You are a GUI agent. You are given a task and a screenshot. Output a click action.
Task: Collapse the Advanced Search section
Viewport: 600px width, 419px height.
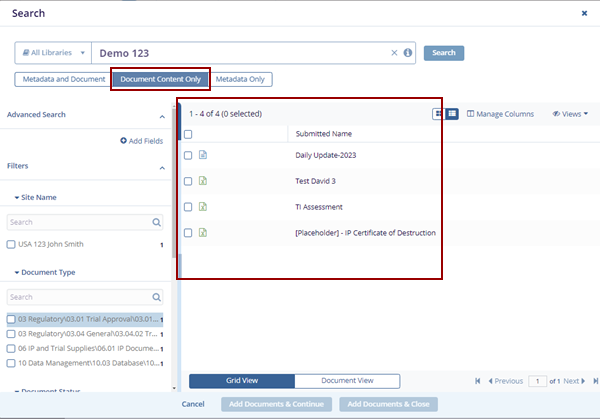point(162,116)
